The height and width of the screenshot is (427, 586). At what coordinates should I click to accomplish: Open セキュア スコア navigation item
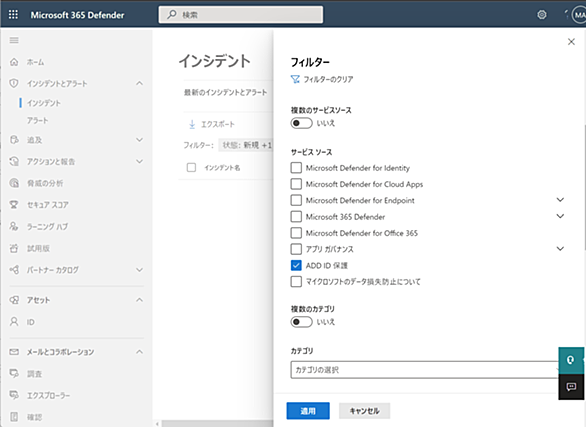(x=47, y=205)
